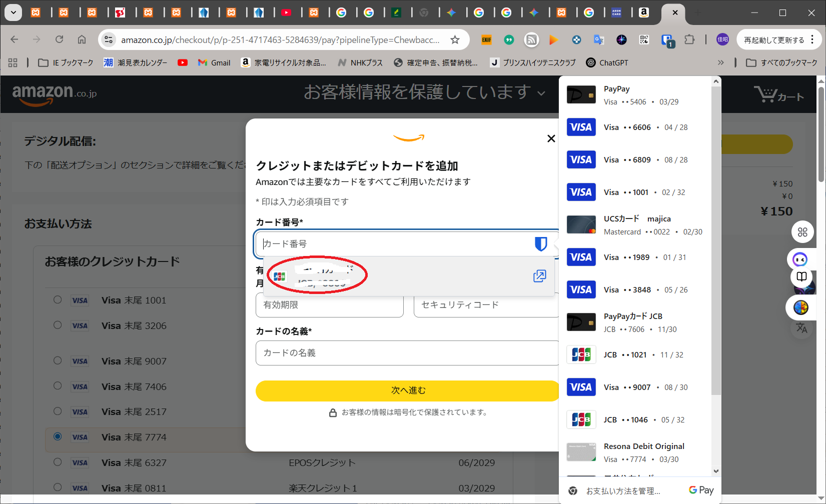Click the bookmark star icon in address bar

(x=455, y=40)
